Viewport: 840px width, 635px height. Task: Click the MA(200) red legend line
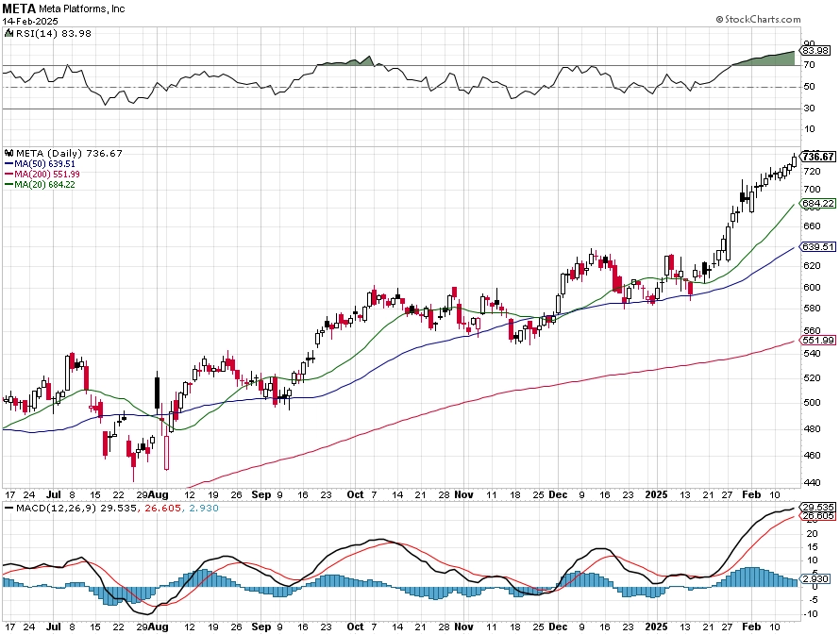(x=8, y=174)
